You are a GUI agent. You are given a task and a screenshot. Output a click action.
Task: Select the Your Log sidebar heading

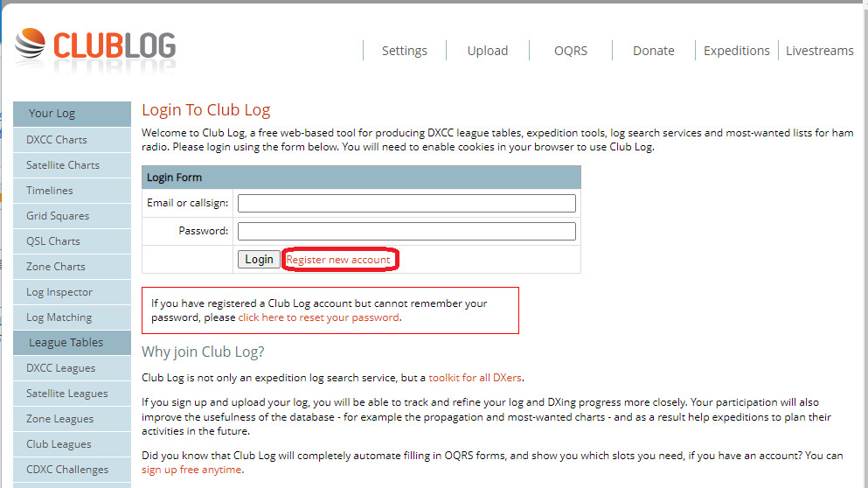pyautogui.click(x=72, y=114)
